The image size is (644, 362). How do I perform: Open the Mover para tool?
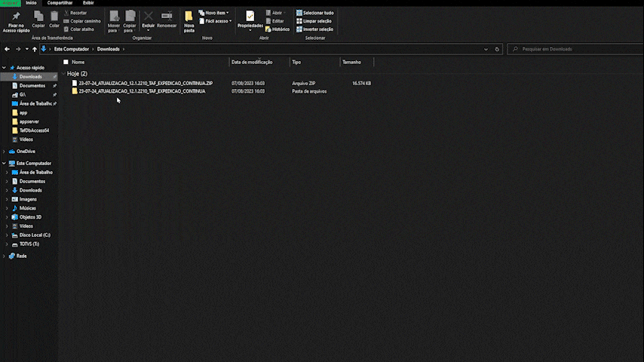point(113,22)
